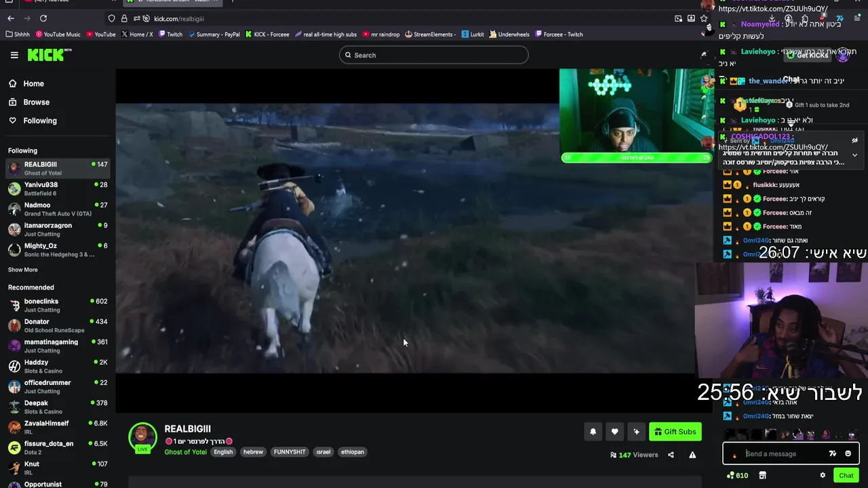Viewport: 868px width, 488px height.
Task: Open the emoji picker in chat
Action: (x=848, y=453)
